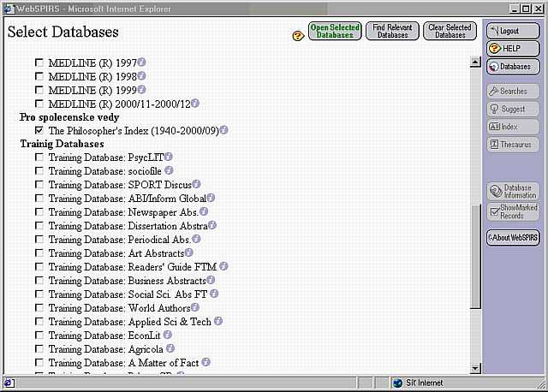Check the MEDLINE (R) 1998 checkbox

(39, 76)
